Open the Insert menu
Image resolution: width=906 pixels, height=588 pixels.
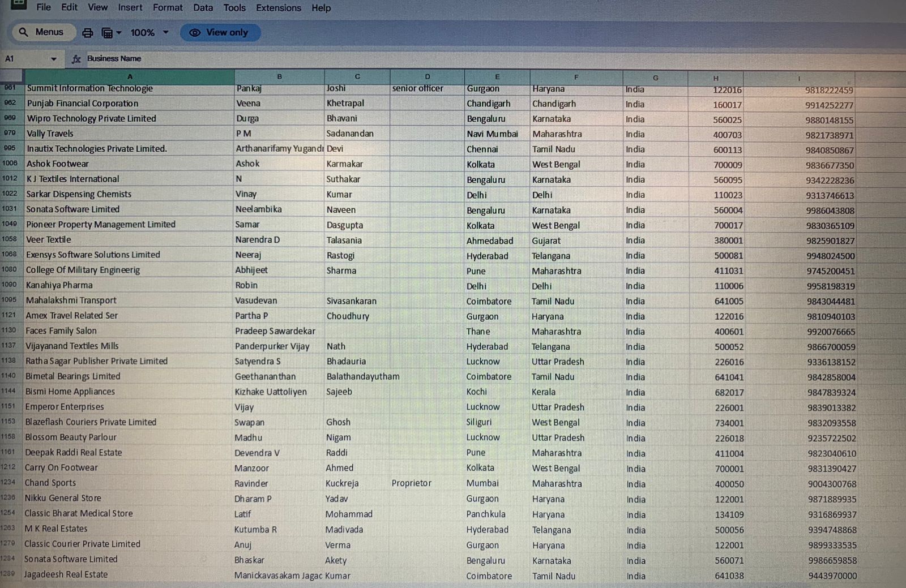coord(130,7)
